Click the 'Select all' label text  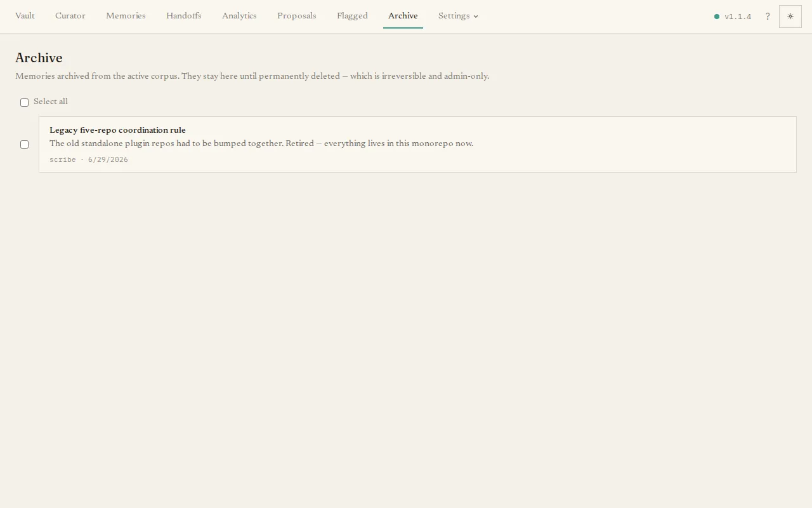point(51,102)
